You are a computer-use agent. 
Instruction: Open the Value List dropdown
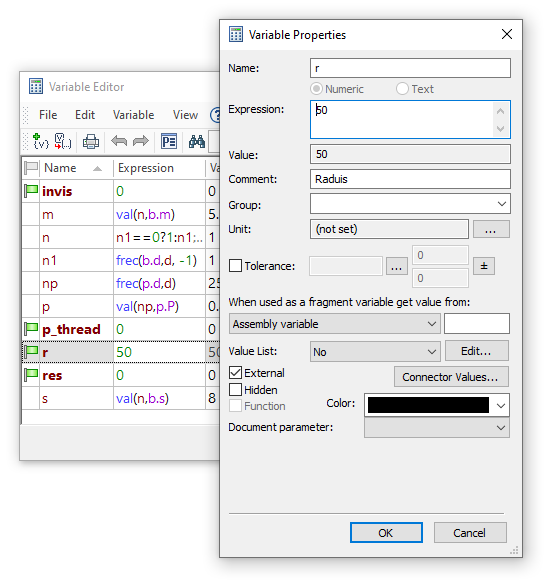click(375, 352)
